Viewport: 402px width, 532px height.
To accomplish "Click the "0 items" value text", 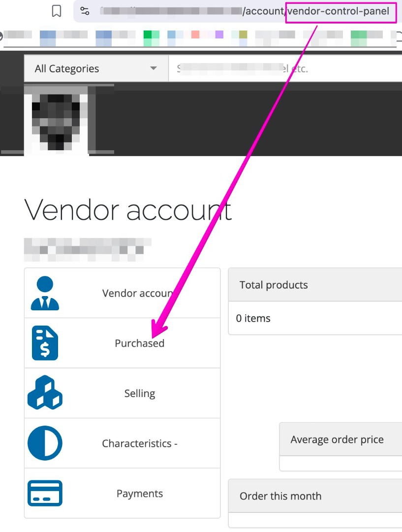I will pyautogui.click(x=253, y=318).
